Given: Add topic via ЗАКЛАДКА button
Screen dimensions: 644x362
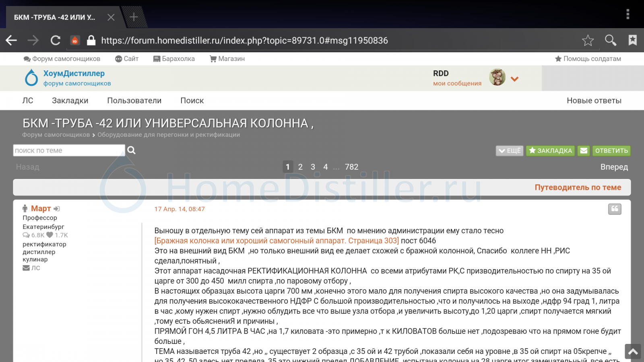Looking at the screenshot, I should pyautogui.click(x=550, y=150).
